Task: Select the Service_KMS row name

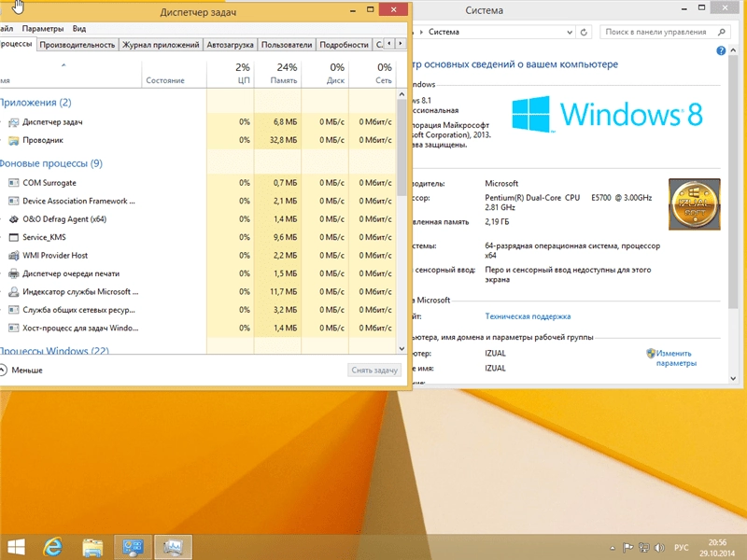Action: [44, 237]
